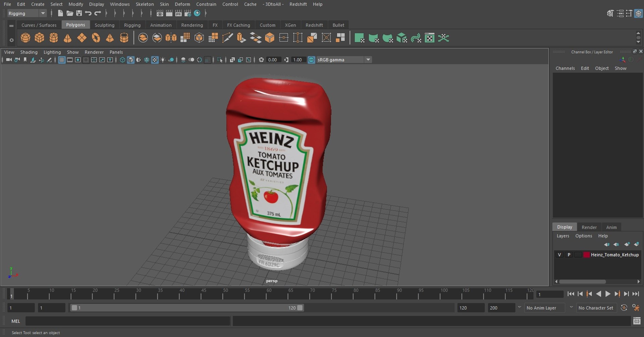This screenshot has width=644, height=337.
Task: Toggle V visibility for Heinz_Tomato_Ketchup layer
Action: click(559, 255)
